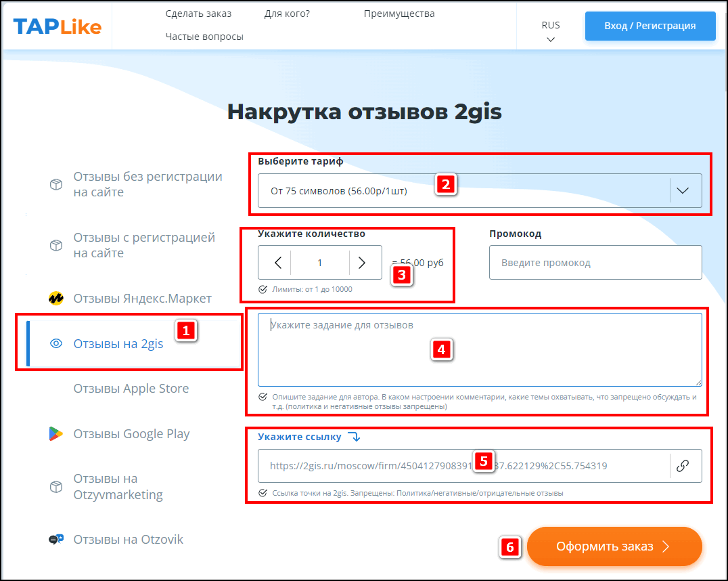The height and width of the screenshot is (581, 728).
Task: Focus the Введите промокод field
Action: point(595,263)
